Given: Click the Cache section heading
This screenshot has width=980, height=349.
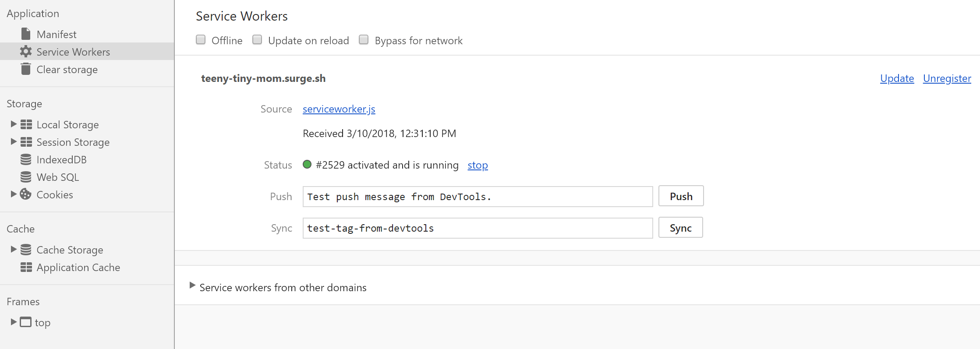Looking at the screenshot, I should click(21, 229).
